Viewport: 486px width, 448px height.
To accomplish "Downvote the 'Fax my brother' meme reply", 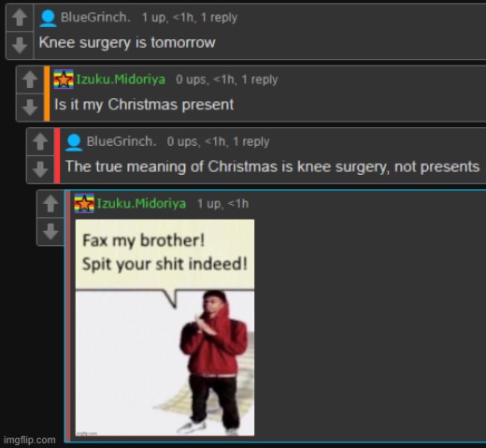I will [x=50, y=231].
